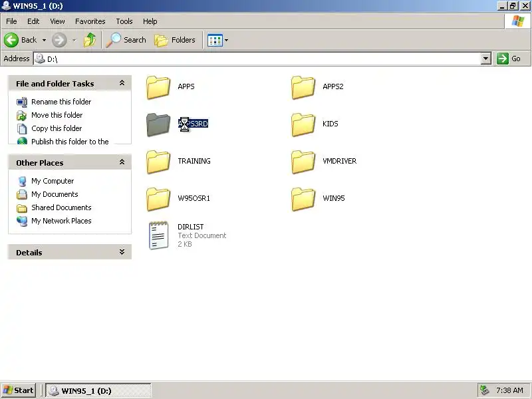The width and height of the screenshot is (532, 399).
Task: Select the W95OSR1 folder icon
Action: [158, 199]
